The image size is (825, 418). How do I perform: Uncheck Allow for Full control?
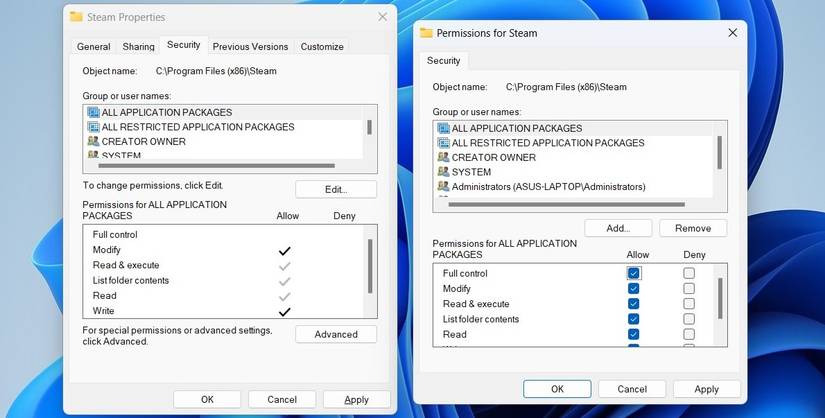(633, 273)
